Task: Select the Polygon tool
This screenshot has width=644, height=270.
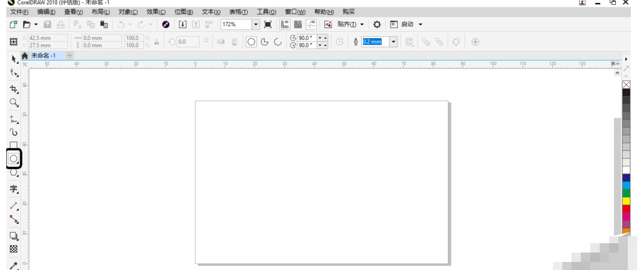Action: coord(13,173)
